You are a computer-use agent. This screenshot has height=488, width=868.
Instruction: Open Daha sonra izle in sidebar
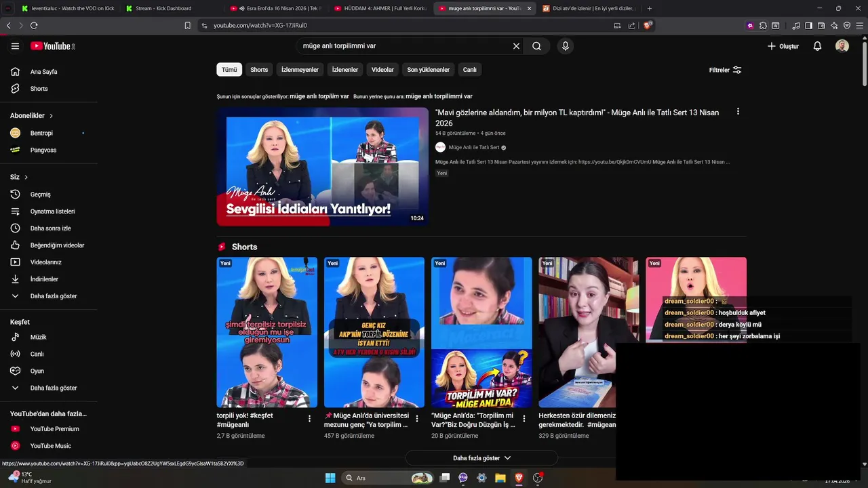pyautogui.click(x=49, y=228)
